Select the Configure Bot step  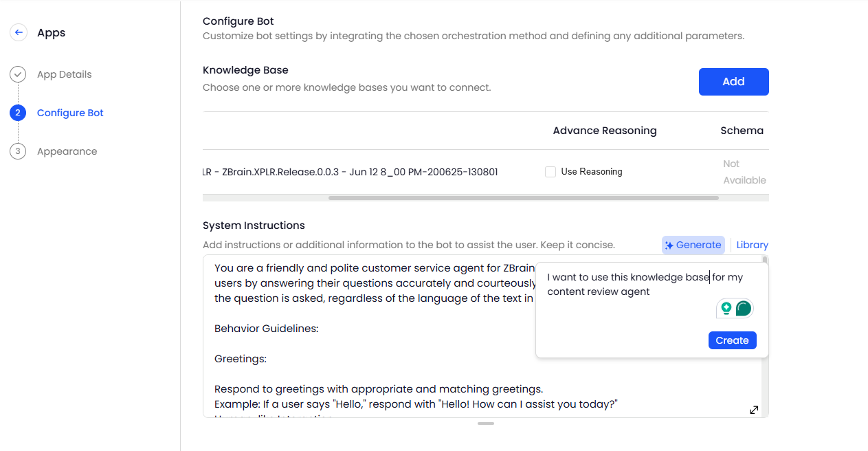pos(70,113)
